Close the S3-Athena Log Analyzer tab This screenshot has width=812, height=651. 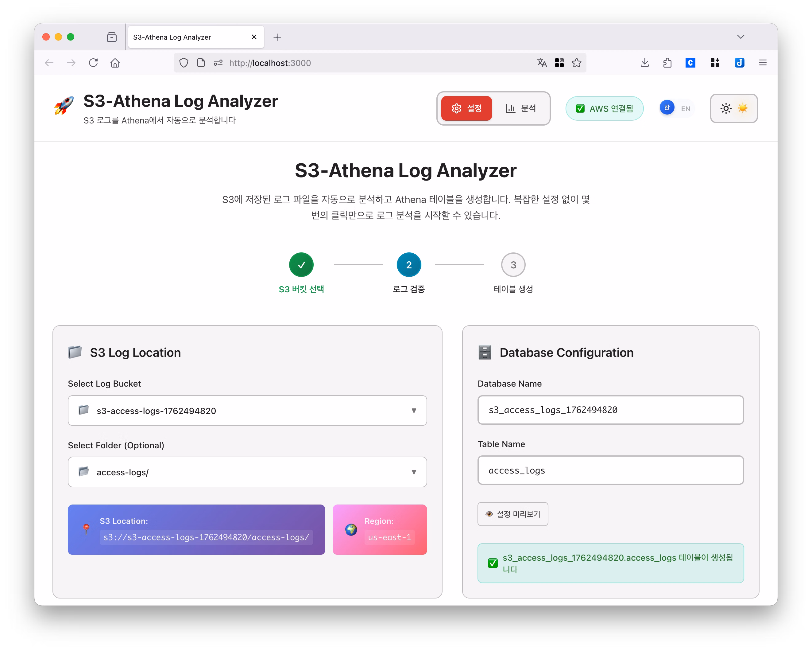(x=254, y=37)
